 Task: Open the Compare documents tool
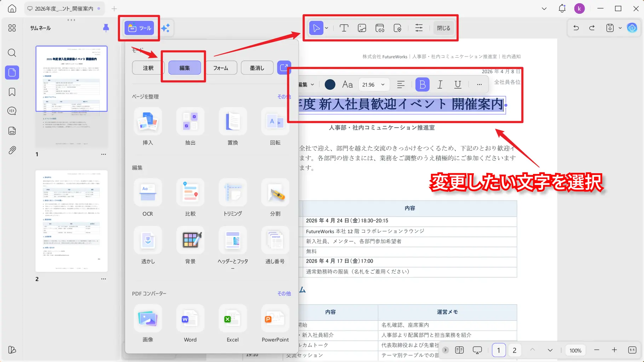coord(190,198)
